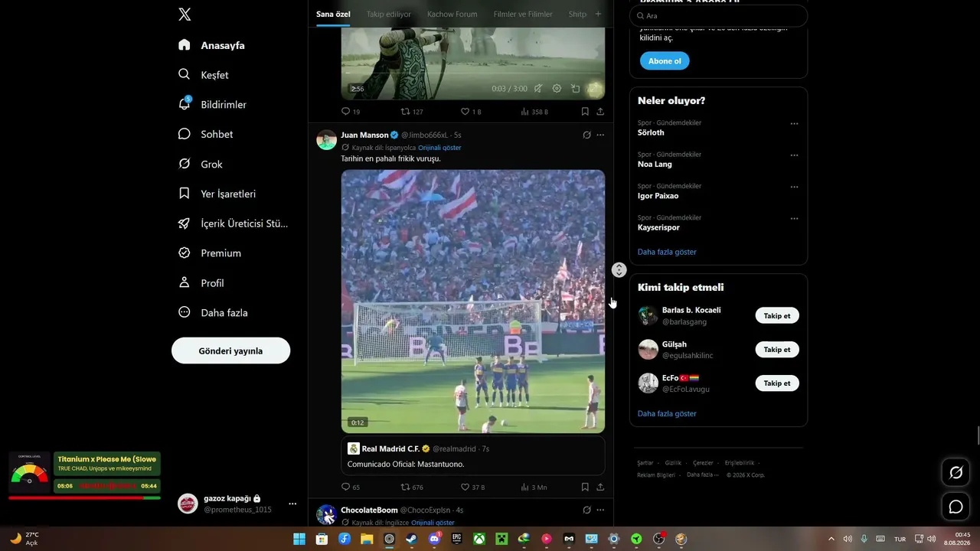The height and width of the screenshot is (551, 980).
Task: Open Premium in the sidebar
Action: tap(210, 253)
